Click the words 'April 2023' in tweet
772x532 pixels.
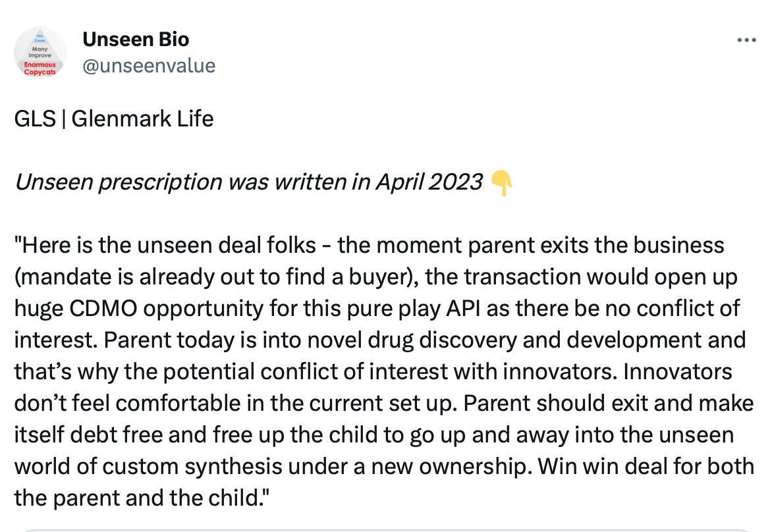pyautogui.click(x=429, y=182)
